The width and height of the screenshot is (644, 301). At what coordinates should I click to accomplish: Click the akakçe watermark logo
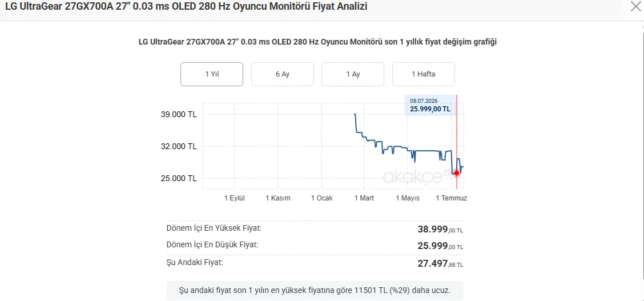tap(416, 176)
